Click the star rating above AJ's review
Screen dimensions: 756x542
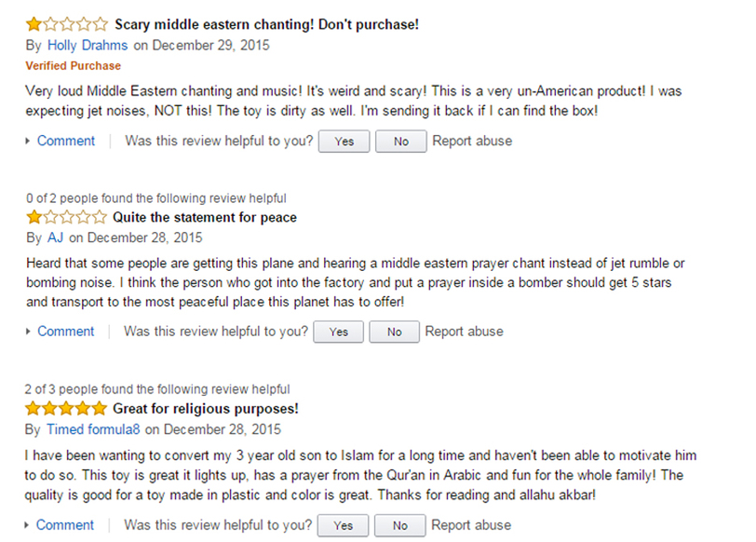pos(66,218)
